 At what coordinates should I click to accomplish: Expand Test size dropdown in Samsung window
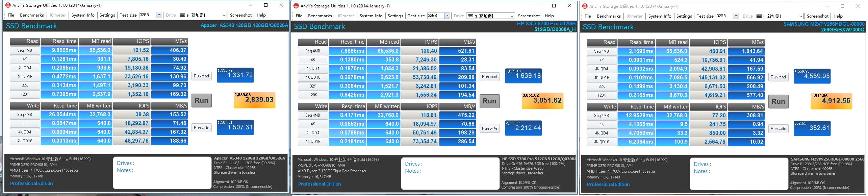click(736, 16)
